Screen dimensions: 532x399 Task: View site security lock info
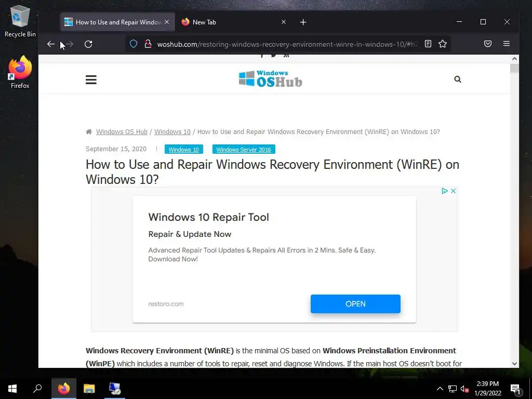(148, 44)
